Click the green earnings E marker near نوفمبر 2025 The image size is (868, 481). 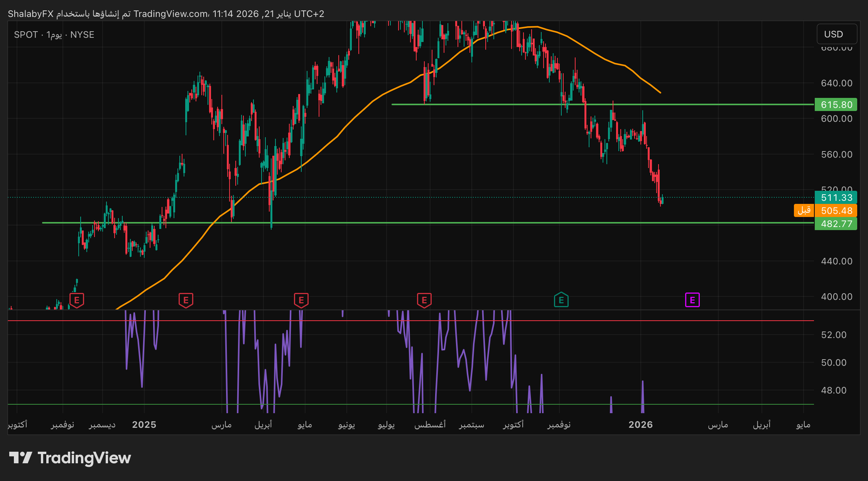pyautogui.click(x=561, y=300)
